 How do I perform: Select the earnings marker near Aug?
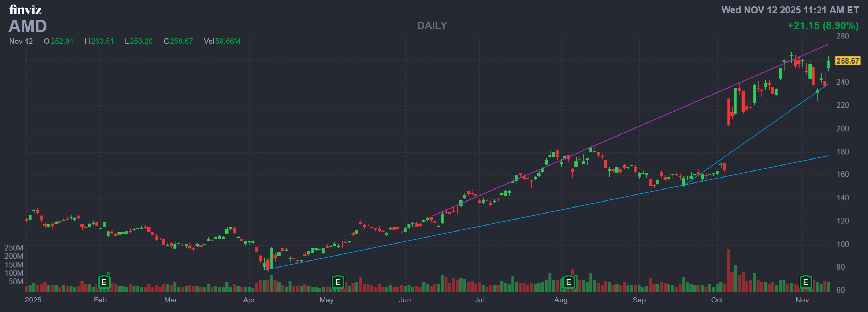point(568,282)
